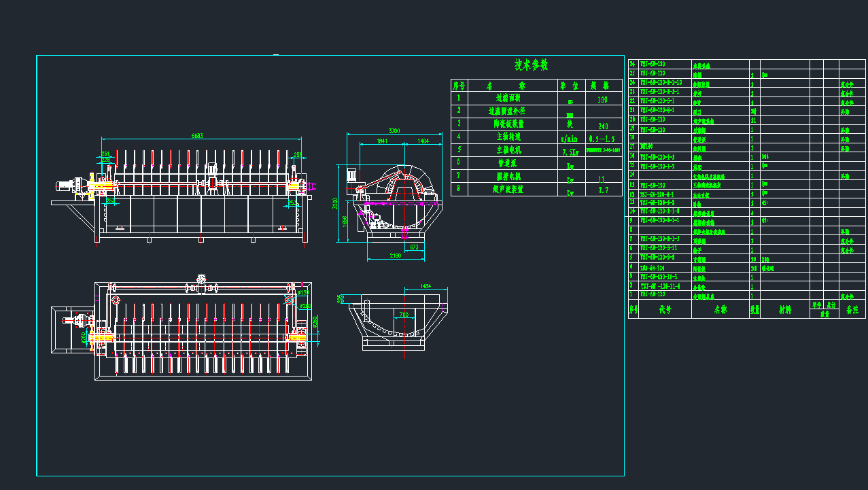Image resolution: width=868 pixels, height=490 pixels.
Task: Click the dimension label '3700' above the side view
Action: [x=394, y=130]
